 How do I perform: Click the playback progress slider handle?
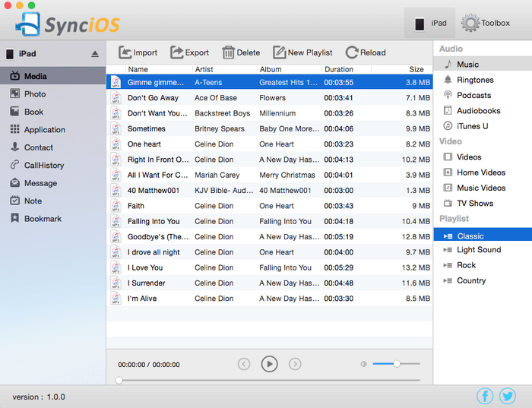point(119,380)
